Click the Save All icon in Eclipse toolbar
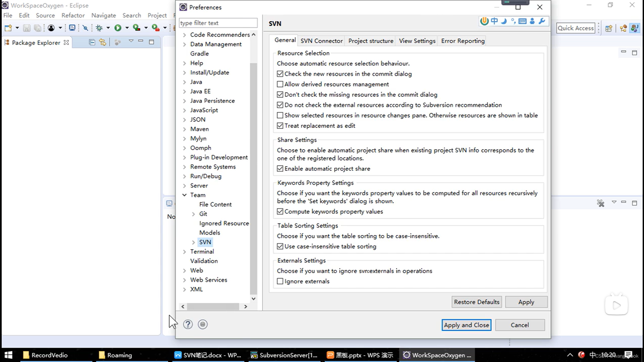 tap(38, 28)
